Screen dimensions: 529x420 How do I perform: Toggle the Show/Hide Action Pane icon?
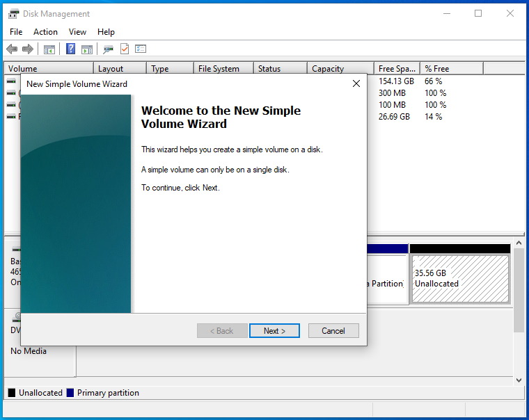click(87, 49)
